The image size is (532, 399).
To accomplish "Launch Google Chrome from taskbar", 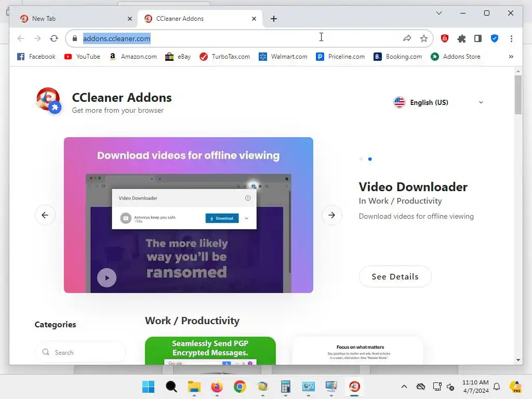I will pos(240,387).
